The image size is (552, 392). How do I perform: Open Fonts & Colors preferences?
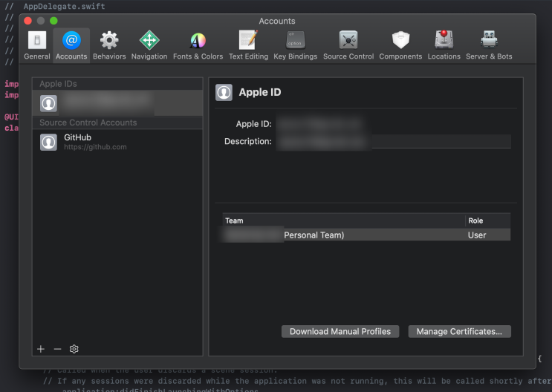(x=198, y=45)
